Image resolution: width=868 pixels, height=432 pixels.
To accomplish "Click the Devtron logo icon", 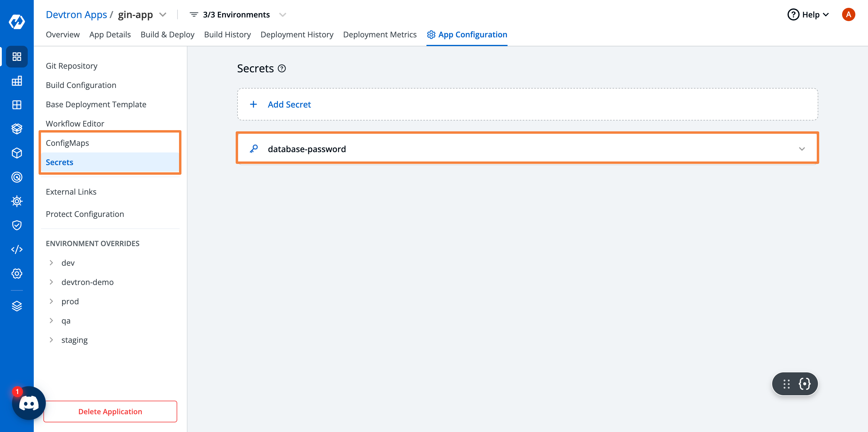I will pos(17,22).
